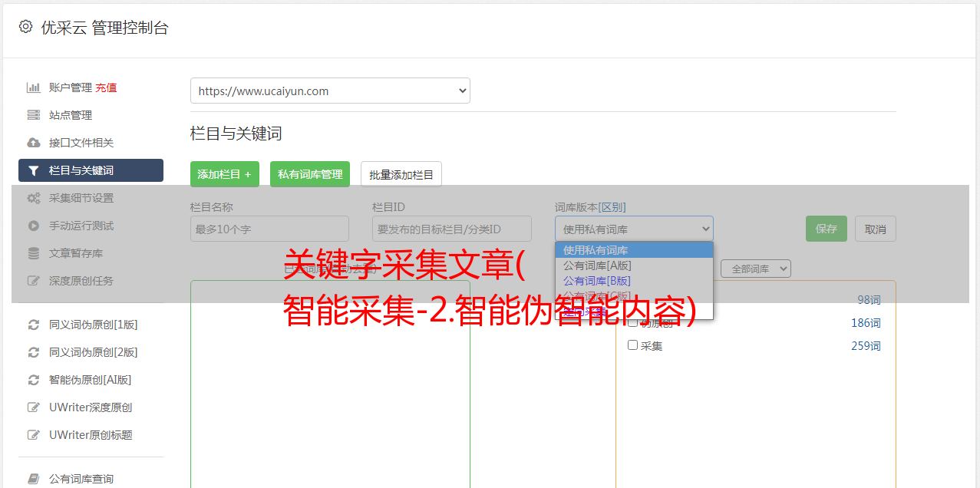Screen dimensions: 980x488
Task: Open the 词库版本[区别] dropdown
Action: (634, 229)
